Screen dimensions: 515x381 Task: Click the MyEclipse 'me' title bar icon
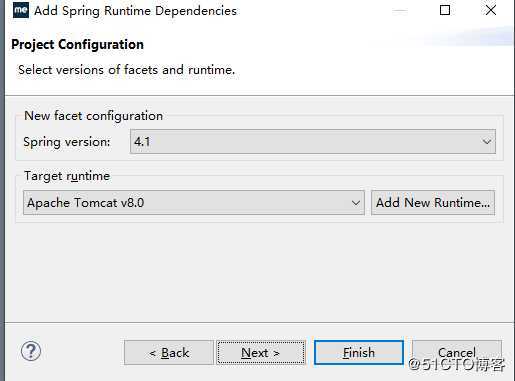tap(21, 10)
